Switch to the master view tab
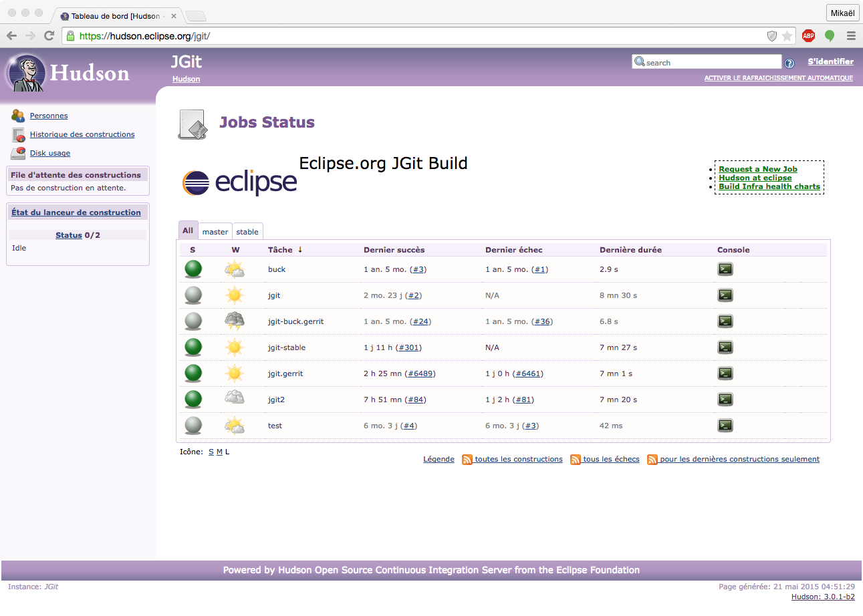The width and height of the screenshot is (863, 616). pyautogui.click(x=215, y=232)
